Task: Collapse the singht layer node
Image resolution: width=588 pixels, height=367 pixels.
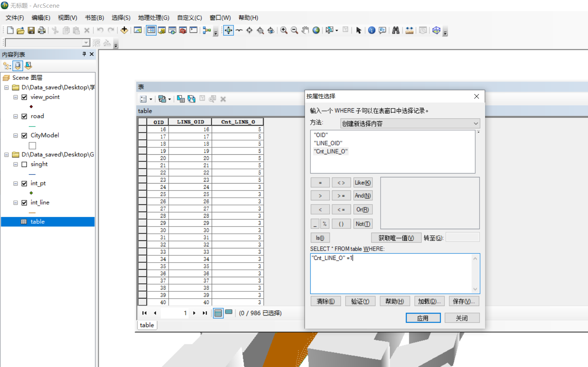Action: click(16, 164)
